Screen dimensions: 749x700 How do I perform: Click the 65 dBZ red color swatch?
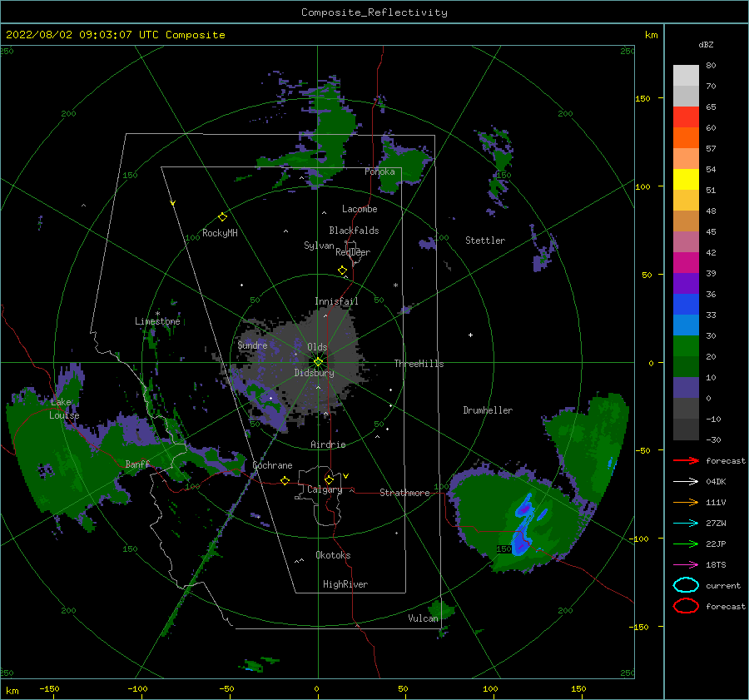686,117
